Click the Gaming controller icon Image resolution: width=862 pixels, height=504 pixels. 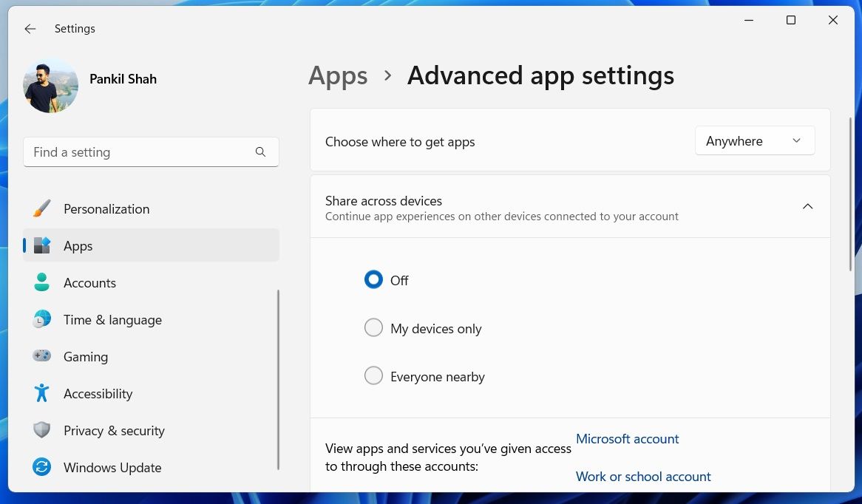coord(42,356)
